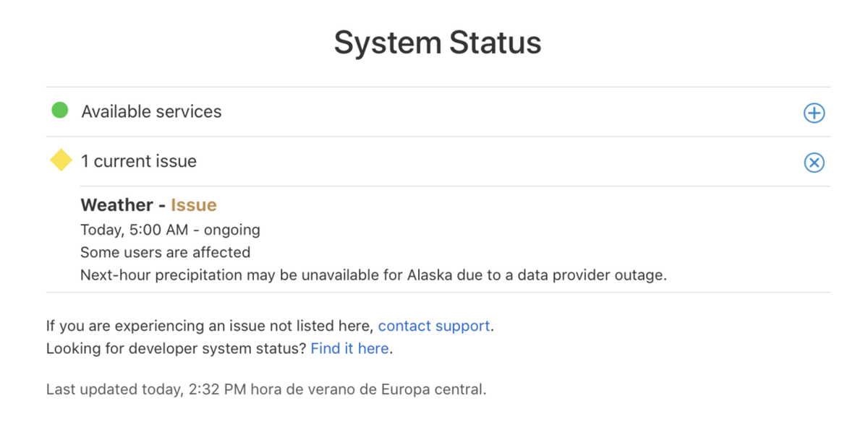Click the circled X next to 1 current issue

[814, 163]
